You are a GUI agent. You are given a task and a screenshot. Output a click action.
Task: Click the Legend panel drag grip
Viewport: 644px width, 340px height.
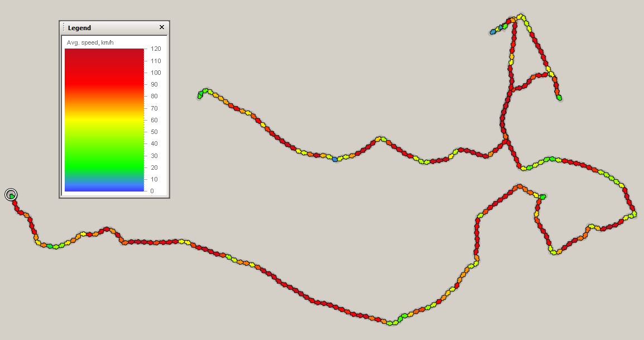click(x=64, y=27)
